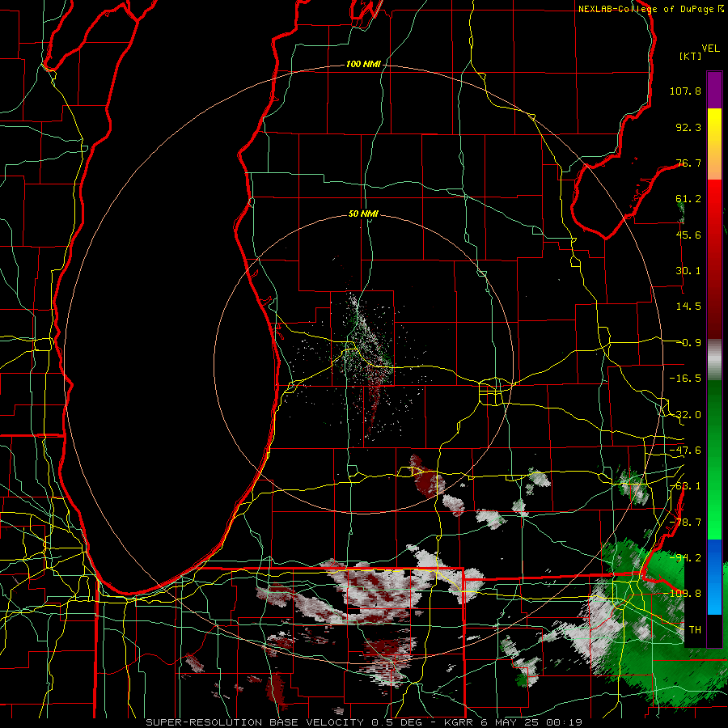Viewport: 728px width, 728px height.
Task: Click the TH label at the legend bottom
Action: [x=695, y=630]
